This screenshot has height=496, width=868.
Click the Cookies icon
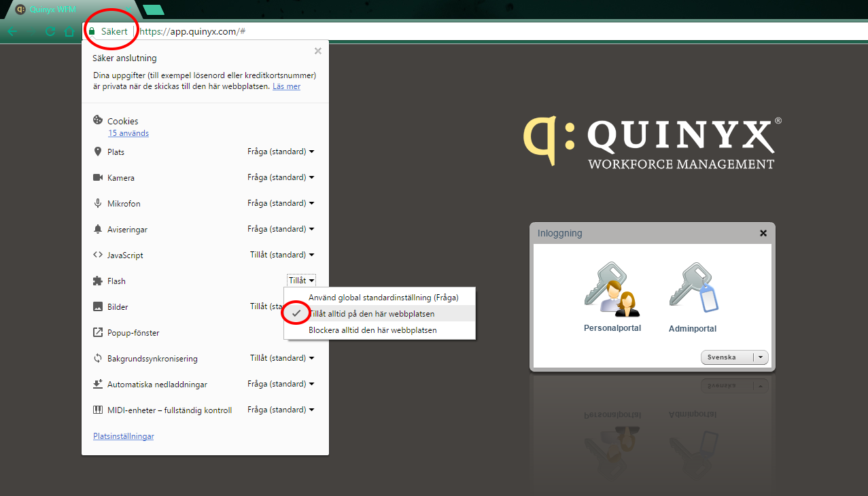click(x=98, y=120)
